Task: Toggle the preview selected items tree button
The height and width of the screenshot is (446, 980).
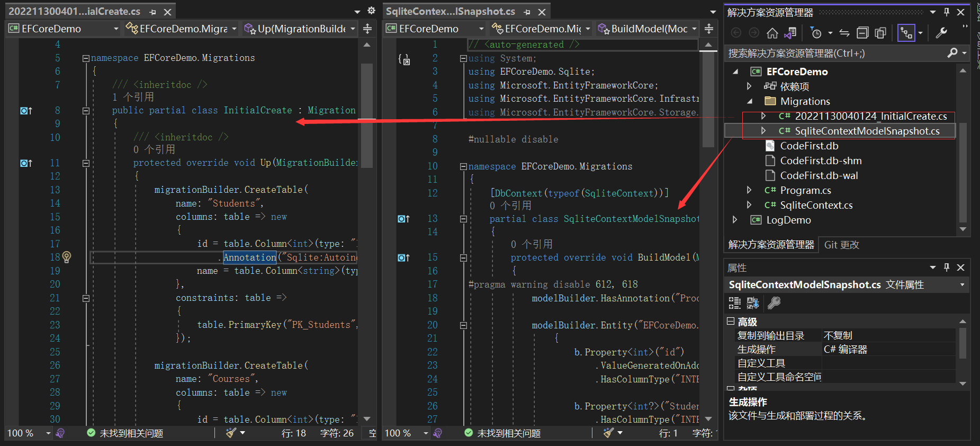Action: point(906,33)
